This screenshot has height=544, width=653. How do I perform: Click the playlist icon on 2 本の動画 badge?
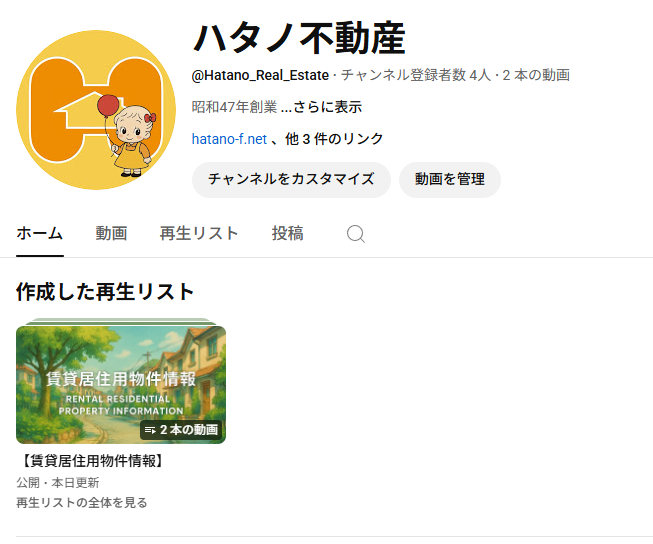(150, 430)
